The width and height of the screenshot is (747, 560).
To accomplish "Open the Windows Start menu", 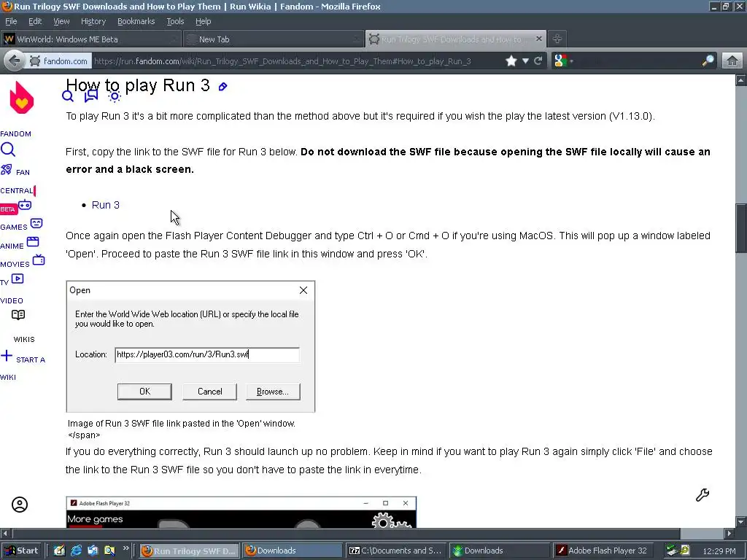I will coord(21,551).
